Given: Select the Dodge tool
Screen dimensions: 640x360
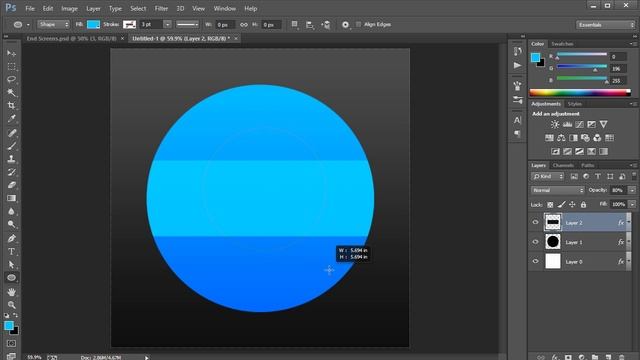Looking at the screenshot, I should 11,224.
